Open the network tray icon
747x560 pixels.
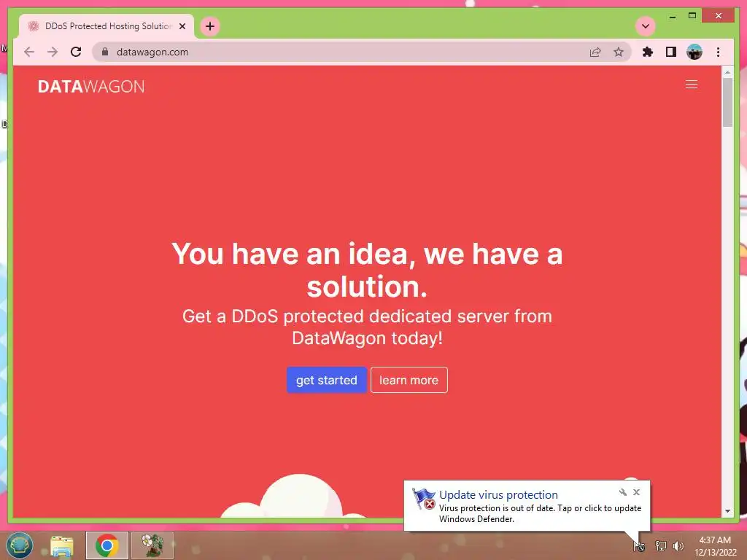tap(661, 546)
